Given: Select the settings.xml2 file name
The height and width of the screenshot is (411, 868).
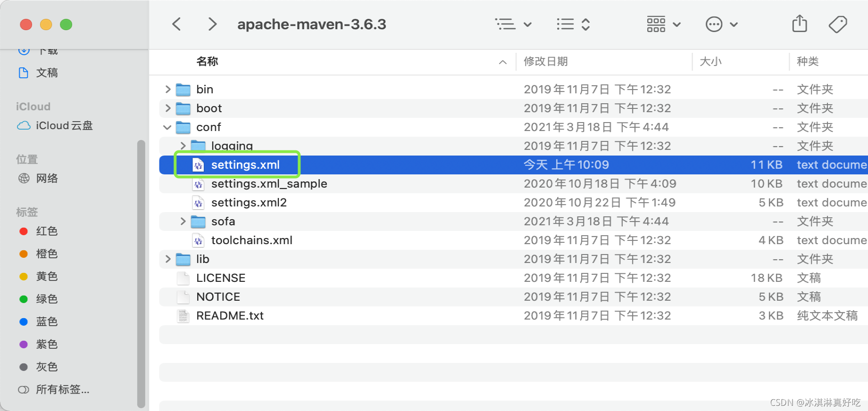Looking at the screenshot, I should tap(249, 203).
